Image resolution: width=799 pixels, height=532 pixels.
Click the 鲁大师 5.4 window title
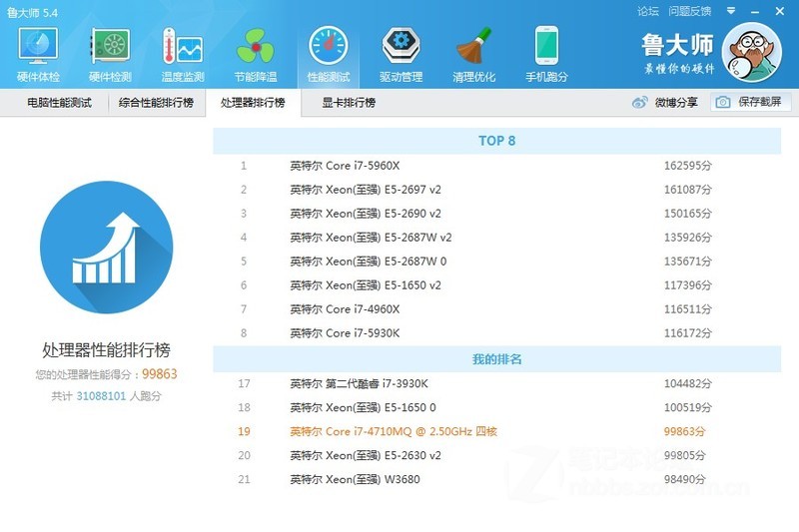(32, 12)
